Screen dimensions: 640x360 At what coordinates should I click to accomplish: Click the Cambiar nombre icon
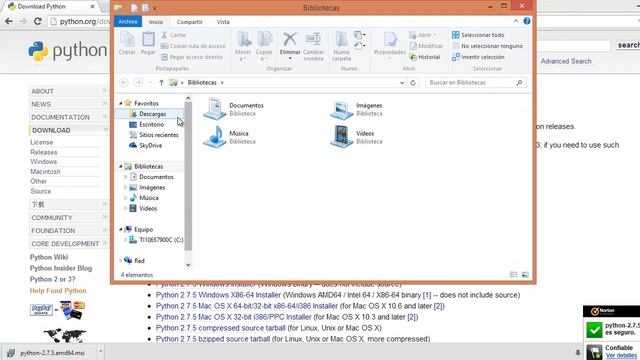(313, 40)
